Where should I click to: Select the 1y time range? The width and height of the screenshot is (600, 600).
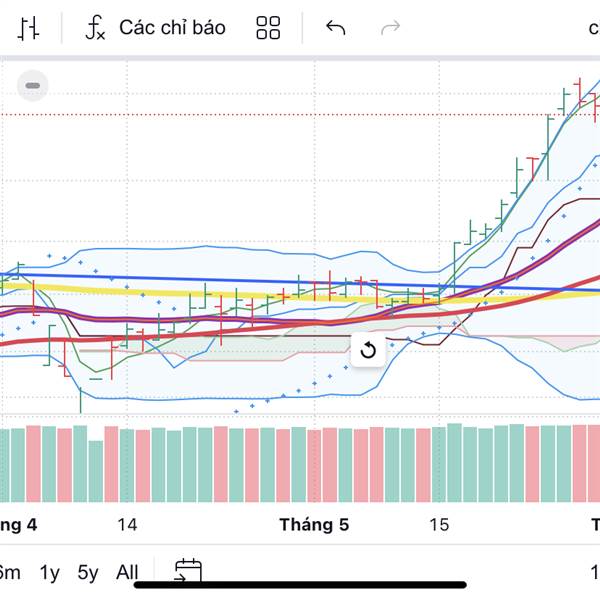tap(49, 573)
